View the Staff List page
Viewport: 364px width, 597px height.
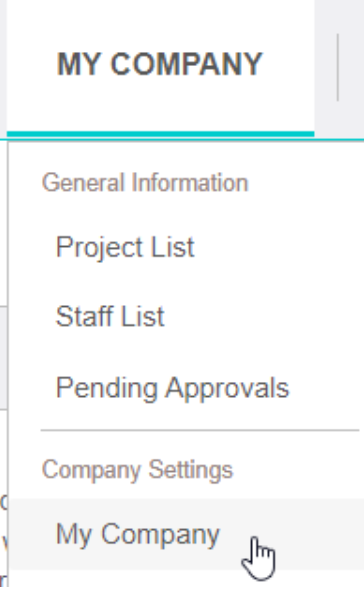[x=110, y=316]
